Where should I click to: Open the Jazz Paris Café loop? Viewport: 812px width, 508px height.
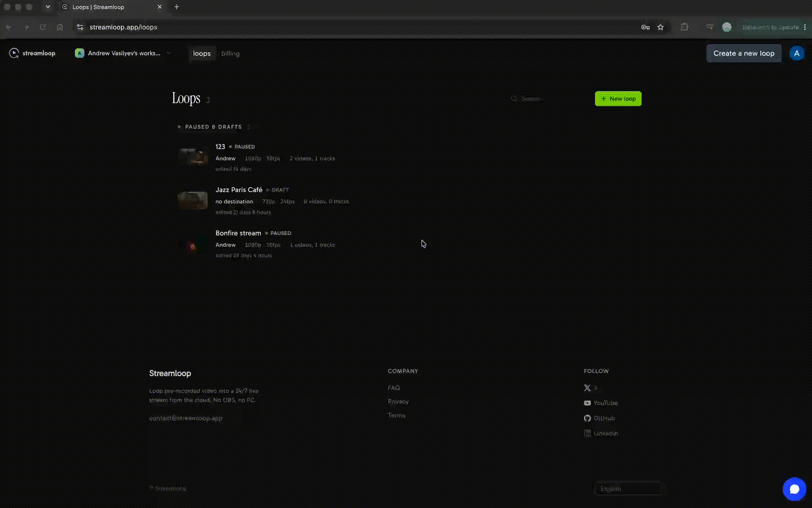239,190
